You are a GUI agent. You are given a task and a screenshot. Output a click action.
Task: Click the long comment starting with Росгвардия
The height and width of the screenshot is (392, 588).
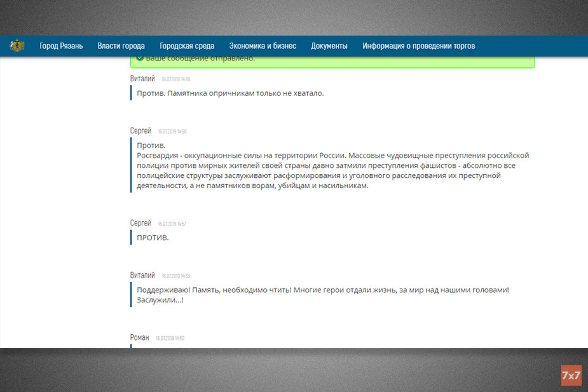point(332,166)
